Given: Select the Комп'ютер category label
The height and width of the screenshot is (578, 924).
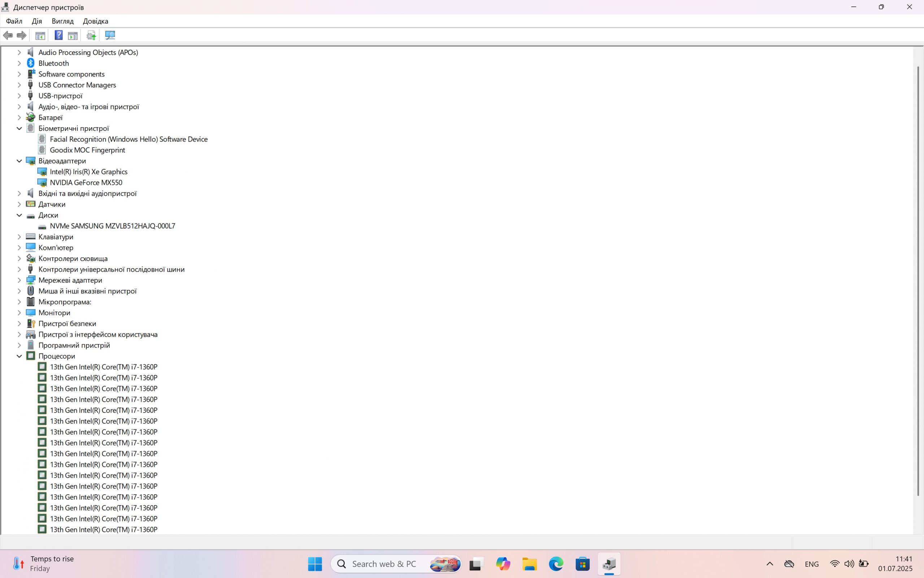Looking at the screenshot, I should 56,248.
